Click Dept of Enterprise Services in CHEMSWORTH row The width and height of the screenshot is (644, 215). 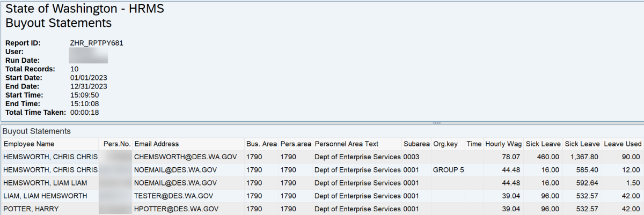357,157
